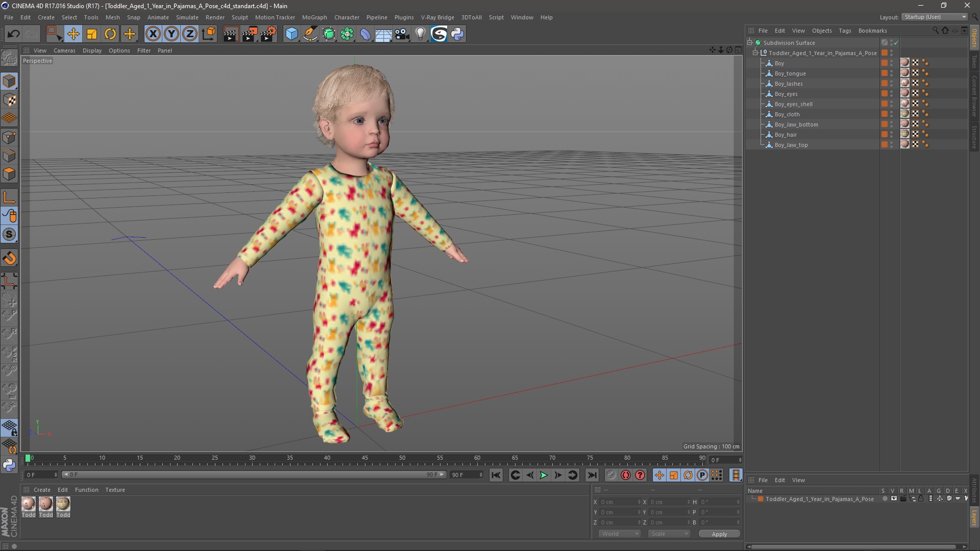Open the material manager Texture menu
Screen dimensions: 980x551
pos(115,490)
